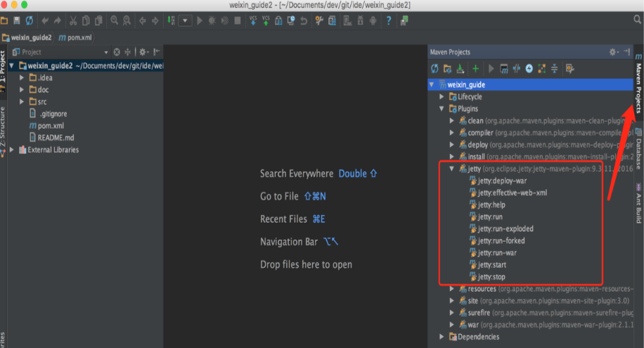
Task: Click the Stop square button
Action: pyautogui.click(x=238, y=20)
